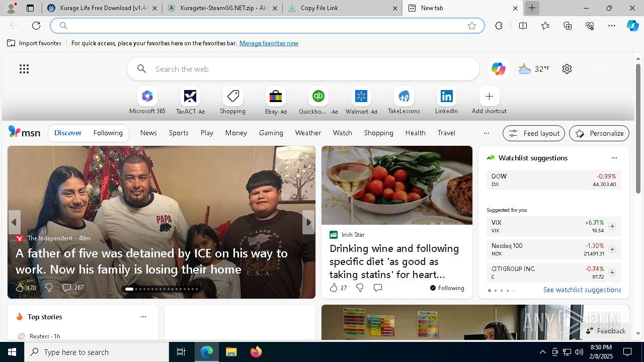This screenshot has width=644, height=362.
Task: Open the Shopping shortcut tile
Action: [x=232, y=101]
